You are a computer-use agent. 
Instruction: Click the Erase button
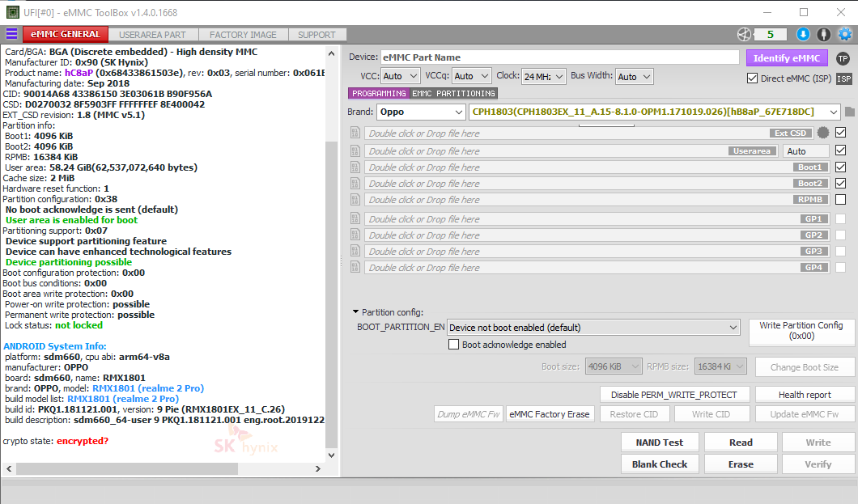point(741,464)
